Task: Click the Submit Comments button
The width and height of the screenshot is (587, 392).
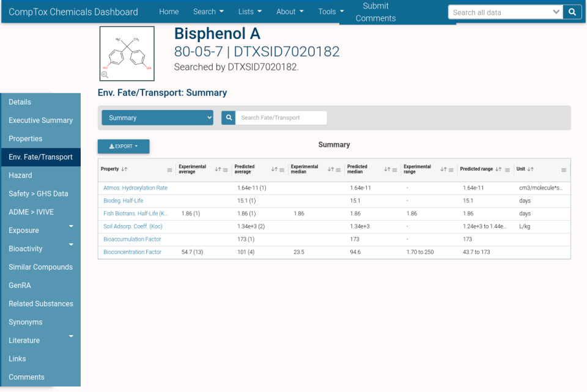Action: point(375,12)
